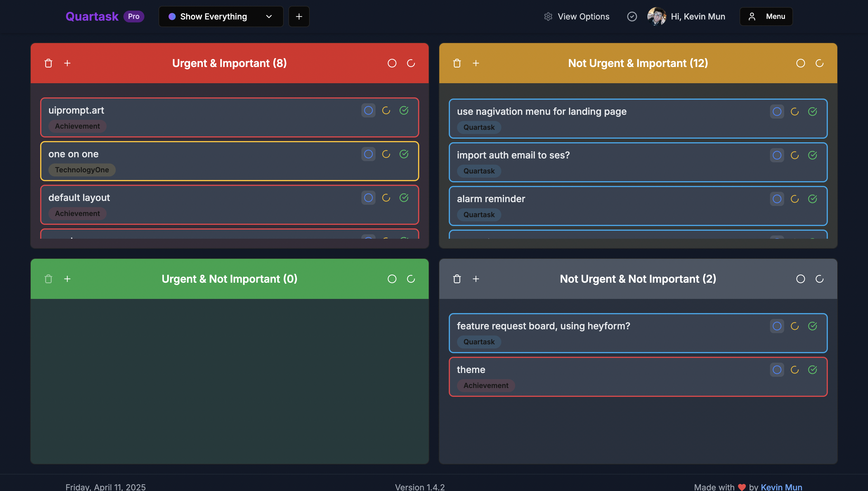Click the refresh icon on 'alarm reminder' task
The image size is (868, 491).
pos(795,199)
